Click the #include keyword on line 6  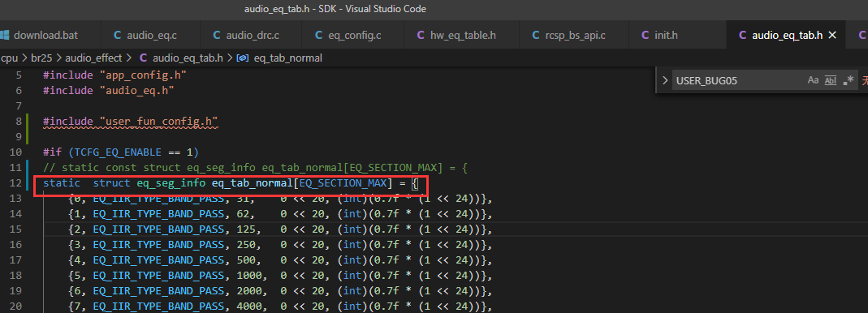click(67, 90)
